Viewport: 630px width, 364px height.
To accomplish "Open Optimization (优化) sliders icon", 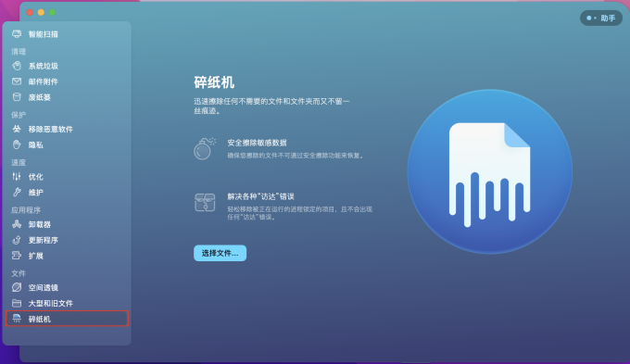I will point(17,176).
